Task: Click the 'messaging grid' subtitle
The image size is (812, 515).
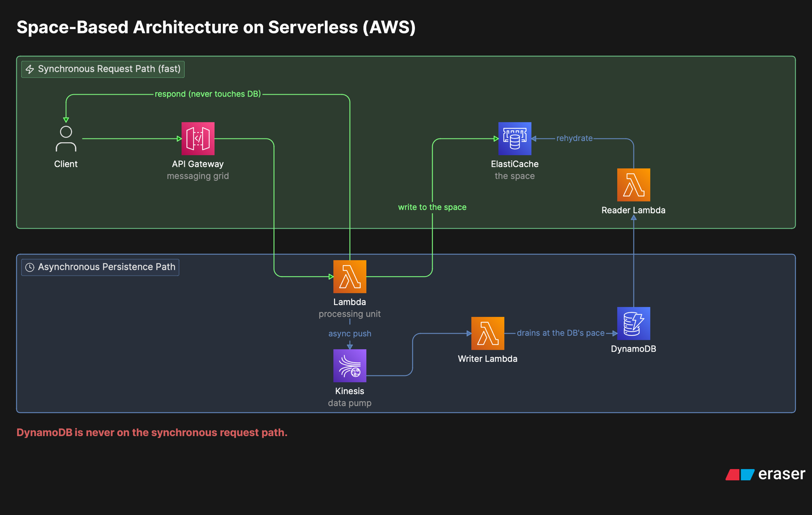Action: point(198,176)
